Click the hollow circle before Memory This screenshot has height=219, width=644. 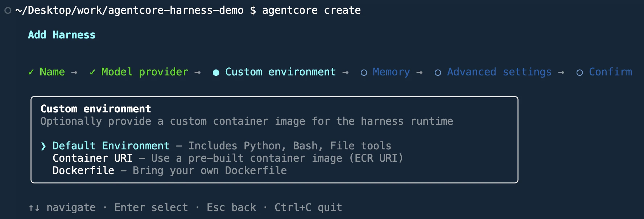pyautogui.click(x=364, y=73)
